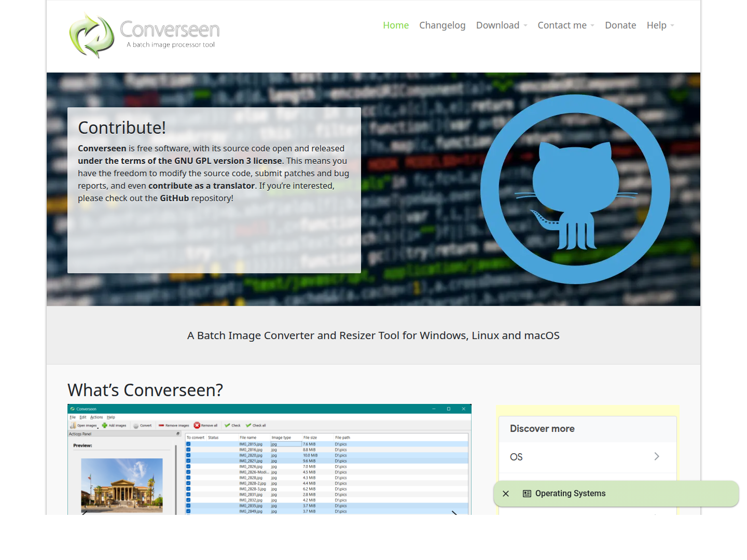Click the newspaper icon beside Operating Systems

[x=527, y=494]
